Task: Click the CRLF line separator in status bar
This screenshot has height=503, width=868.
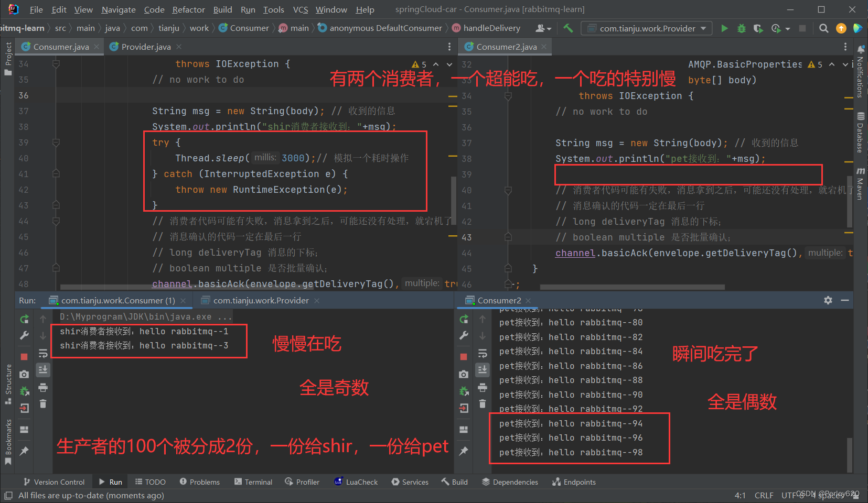Action: click(764, 495)
